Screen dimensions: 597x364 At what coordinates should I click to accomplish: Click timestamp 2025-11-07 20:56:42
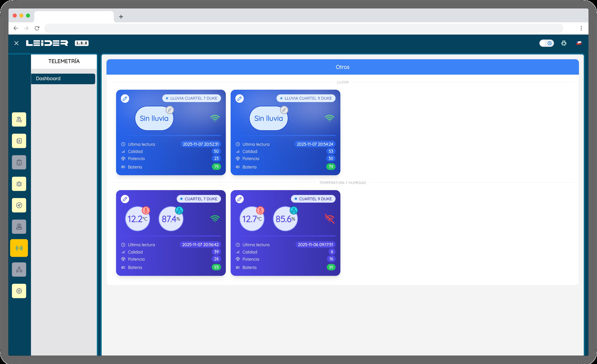tap(200, 245)
